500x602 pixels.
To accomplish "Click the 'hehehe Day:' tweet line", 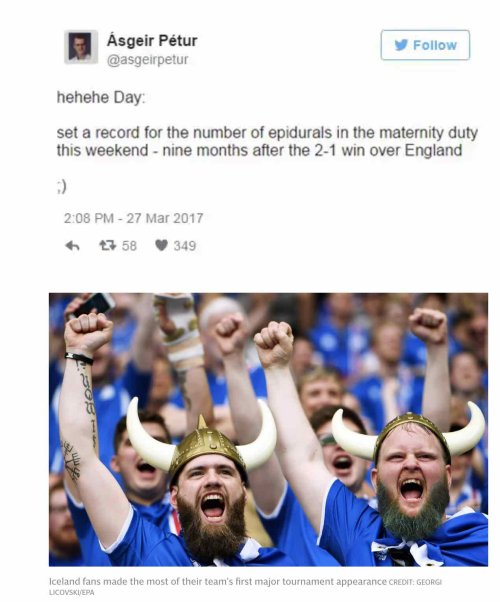I will [x=101, y=98].
